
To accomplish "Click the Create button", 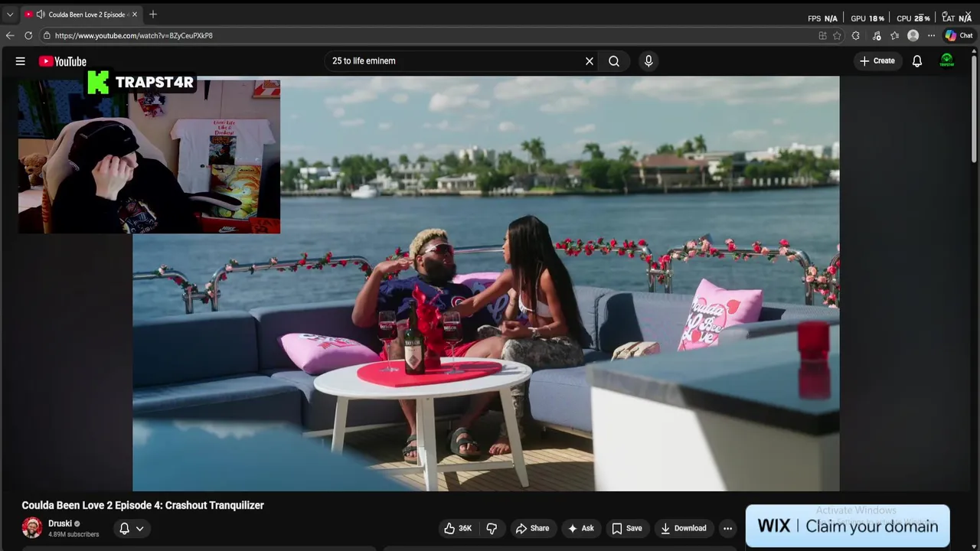I will (877, 61).
